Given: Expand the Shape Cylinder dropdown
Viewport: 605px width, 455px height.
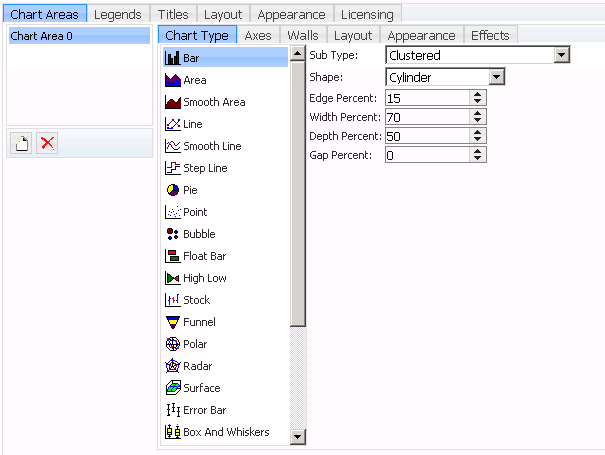Looking at the screenshot, I should coord(497,77).
